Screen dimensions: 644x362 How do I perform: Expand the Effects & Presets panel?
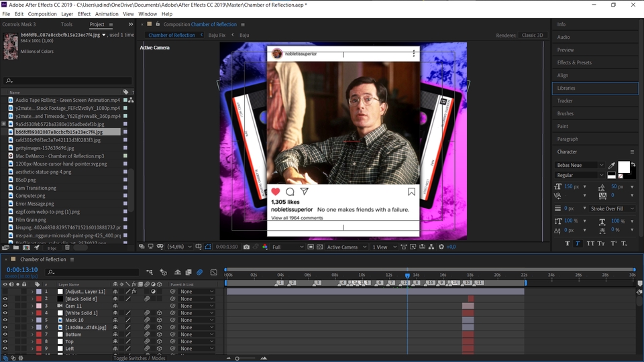[x=574, y=62]
